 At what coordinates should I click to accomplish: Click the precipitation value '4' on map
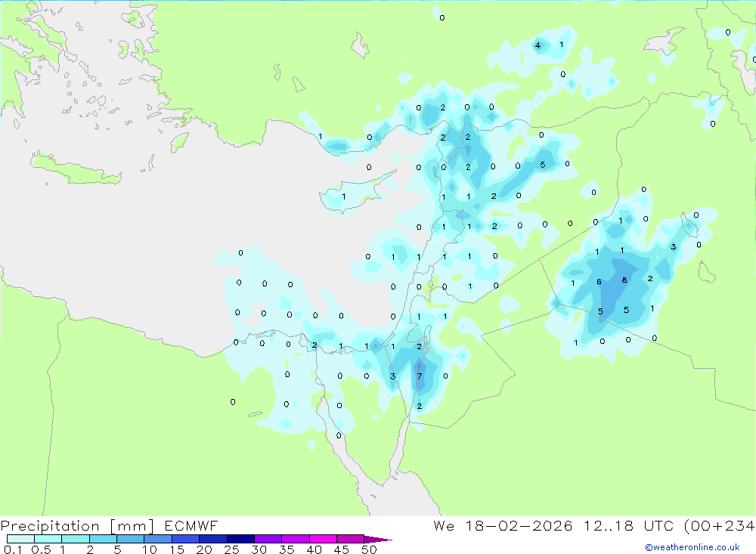538,46
